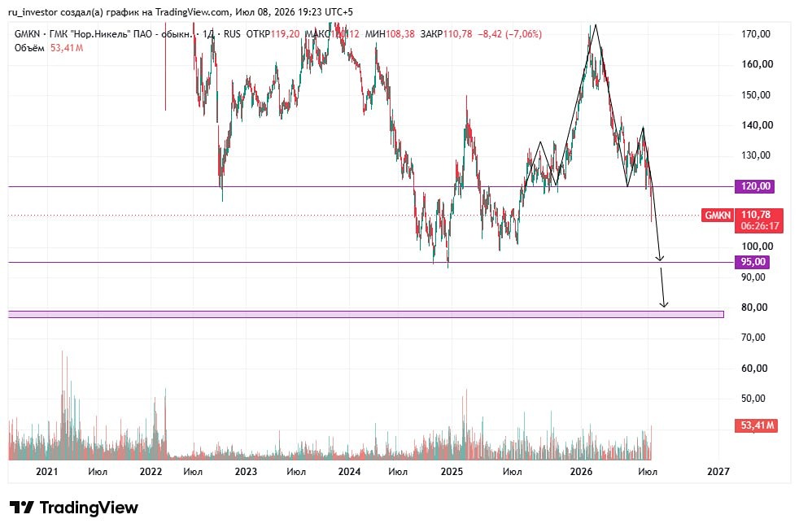
Task: Click the countdown timer 06:26:17
Action: 760,226
